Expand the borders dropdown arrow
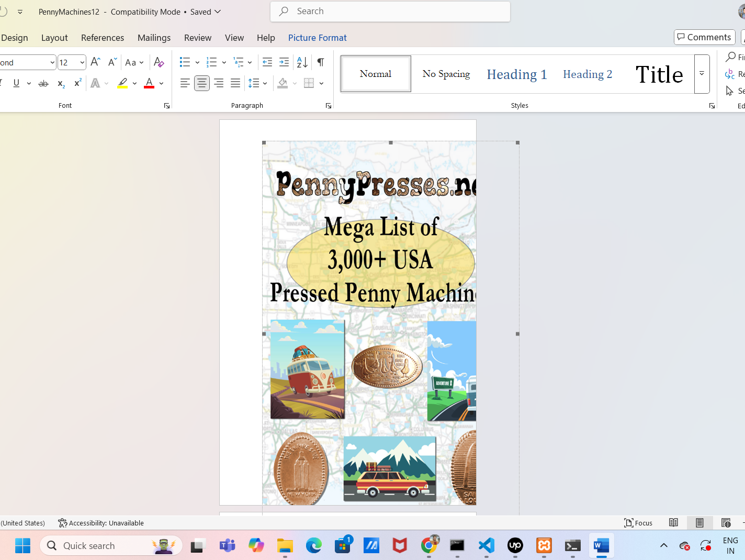This screenshot has width=745, height=560. [x=321, y=83]
